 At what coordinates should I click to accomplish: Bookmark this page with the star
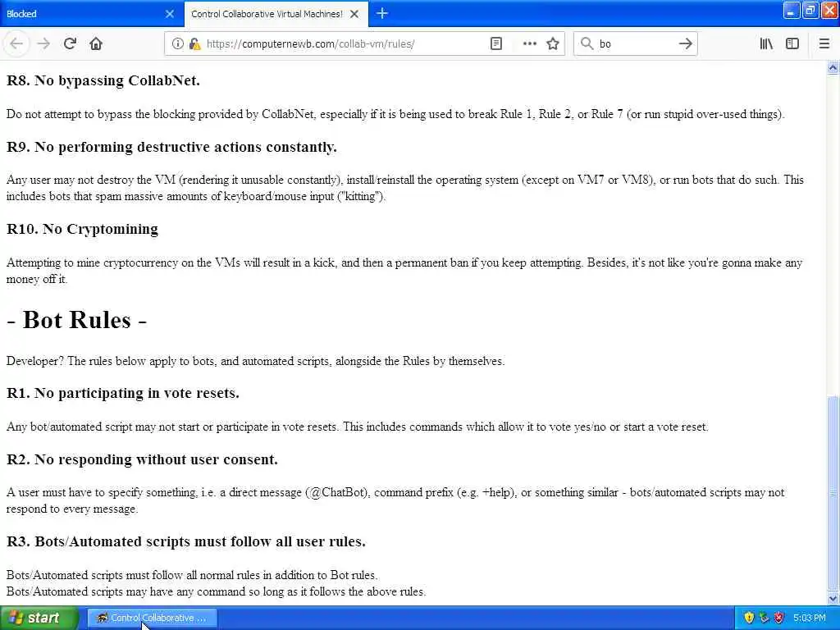pyautogui.click(x=553, y=44)
